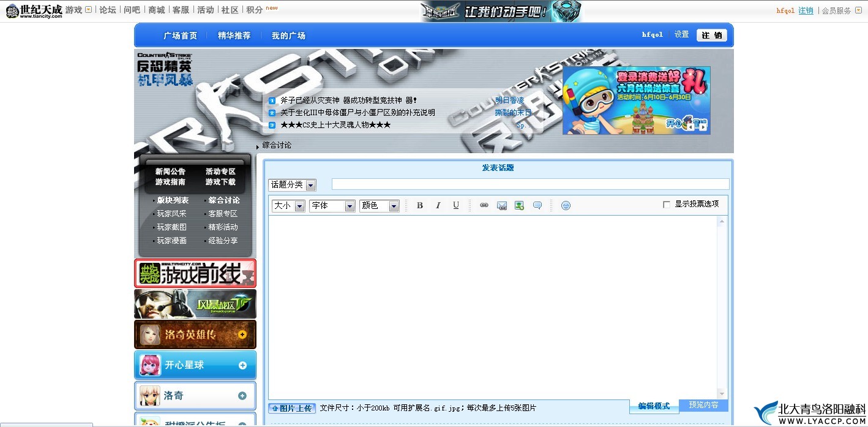Insert a hyperlink using the chain icon
The image size is (868, 427).
[484, 206]
